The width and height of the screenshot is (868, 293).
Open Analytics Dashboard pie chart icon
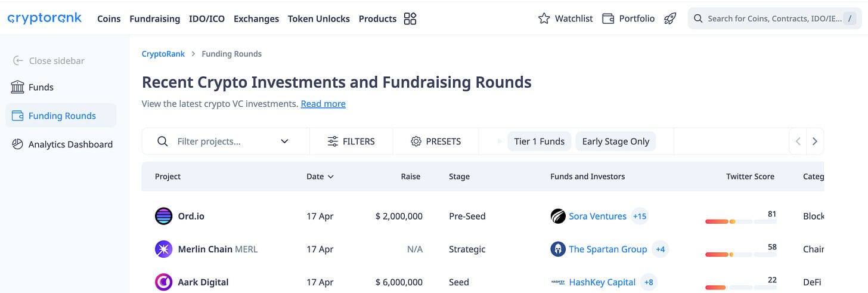(x=18, y=144)
